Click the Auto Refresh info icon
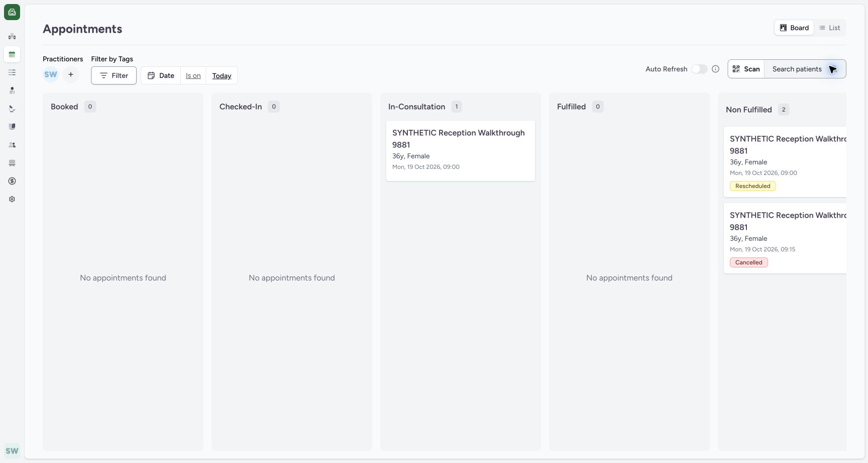This screenshot has height=463, width=868. [x=715, y=69]
